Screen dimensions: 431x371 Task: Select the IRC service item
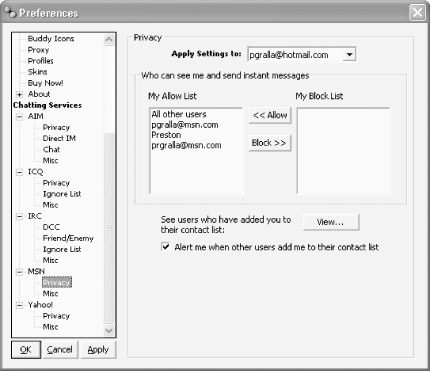click(x=35, y=216)
